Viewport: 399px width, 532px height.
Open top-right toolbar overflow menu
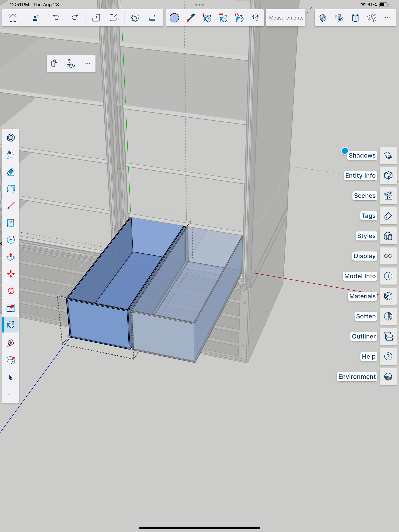tap(387, 18)
